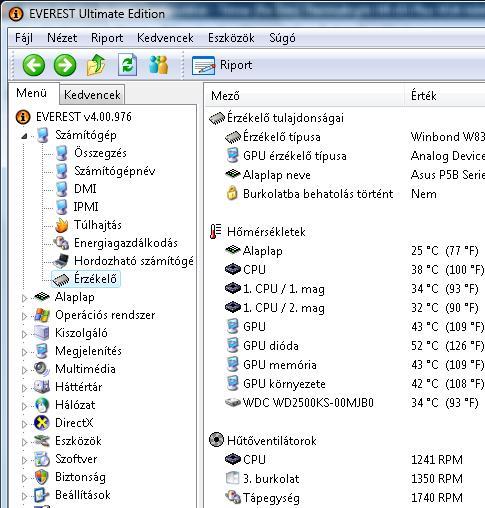Click the Biztonság shield icon
The width and height of the screenshot is (485, 508).
pos(42,477)
